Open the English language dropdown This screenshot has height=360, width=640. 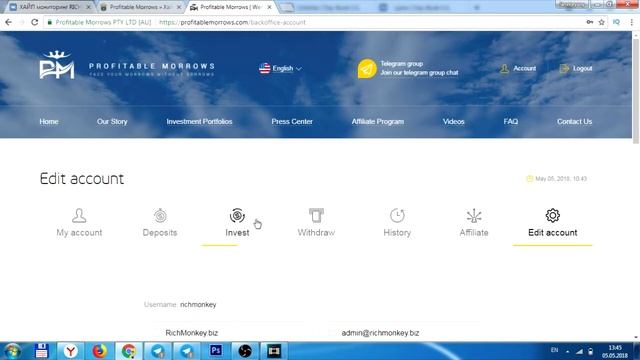280,69
